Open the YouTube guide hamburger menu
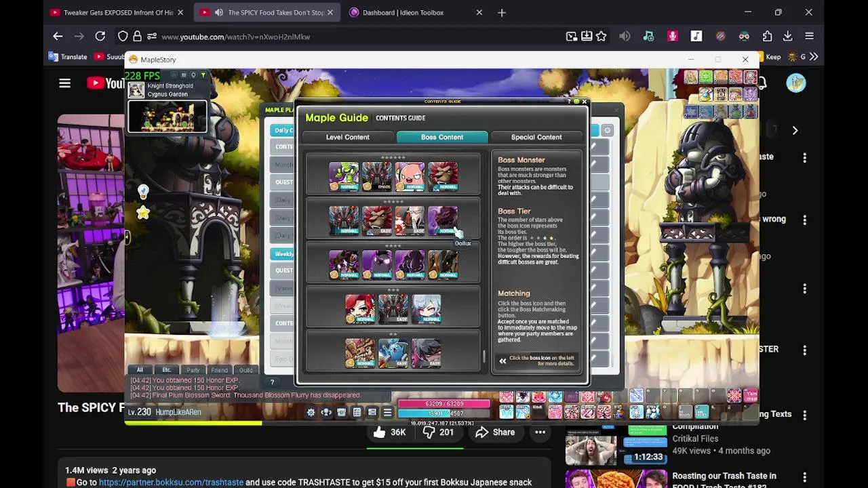 point(65,83)
